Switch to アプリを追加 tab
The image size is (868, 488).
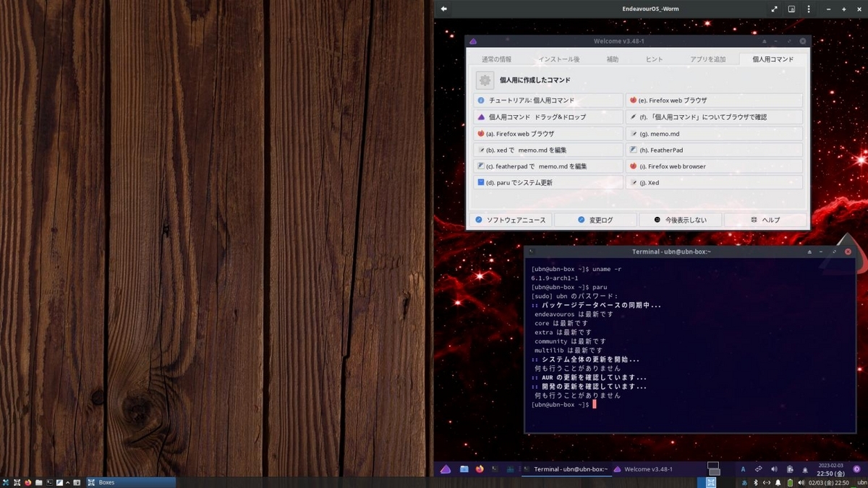[x=707, y=59]
